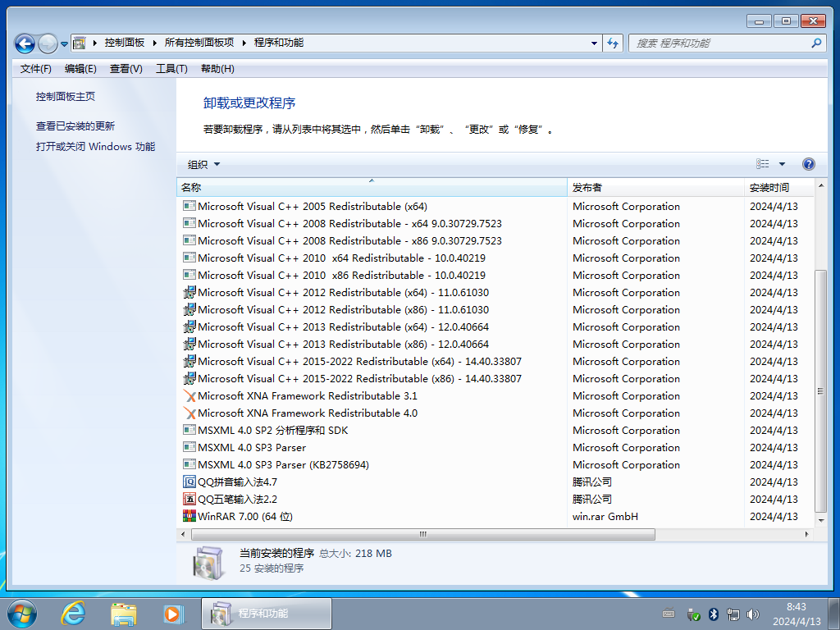Click the refresh icon in address bar
840x630 pixels.
click(613, 43)
